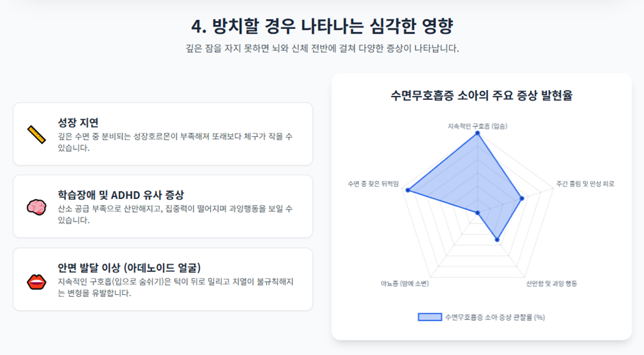Click the 주간 졸림 및 만성 피로 axis label

coord(585,184)
